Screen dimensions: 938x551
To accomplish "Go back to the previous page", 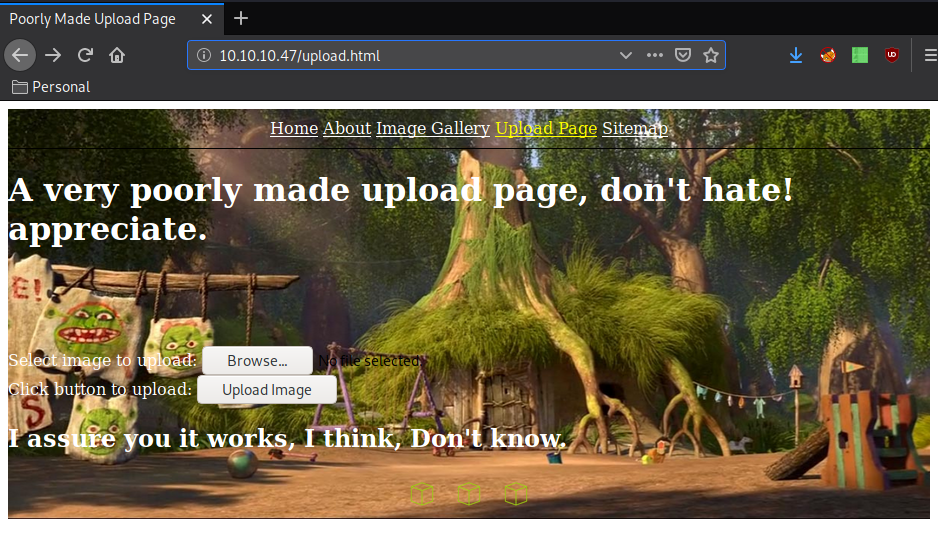I will coord(20,56).
